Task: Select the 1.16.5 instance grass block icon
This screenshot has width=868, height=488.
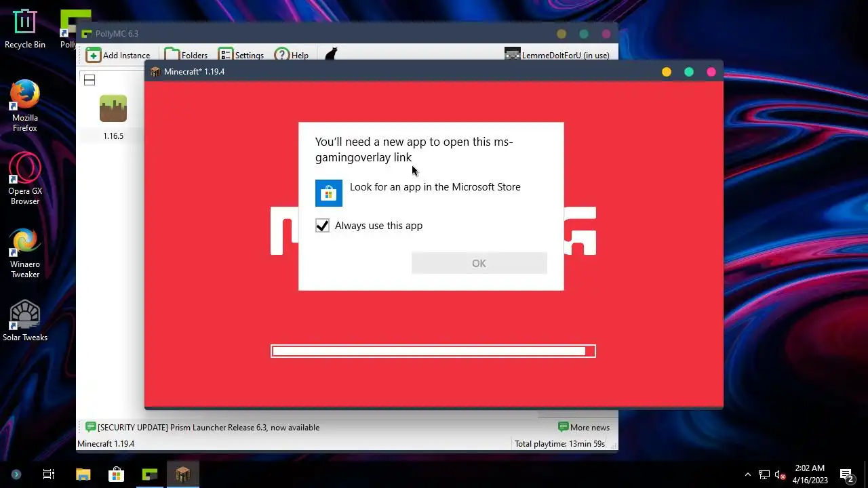Action: (113, 108)
